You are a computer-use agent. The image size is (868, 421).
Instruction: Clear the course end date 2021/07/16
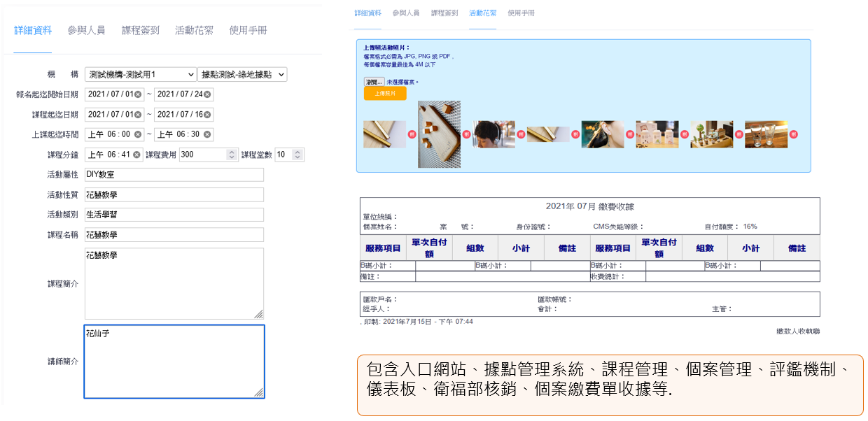point(208,115)
